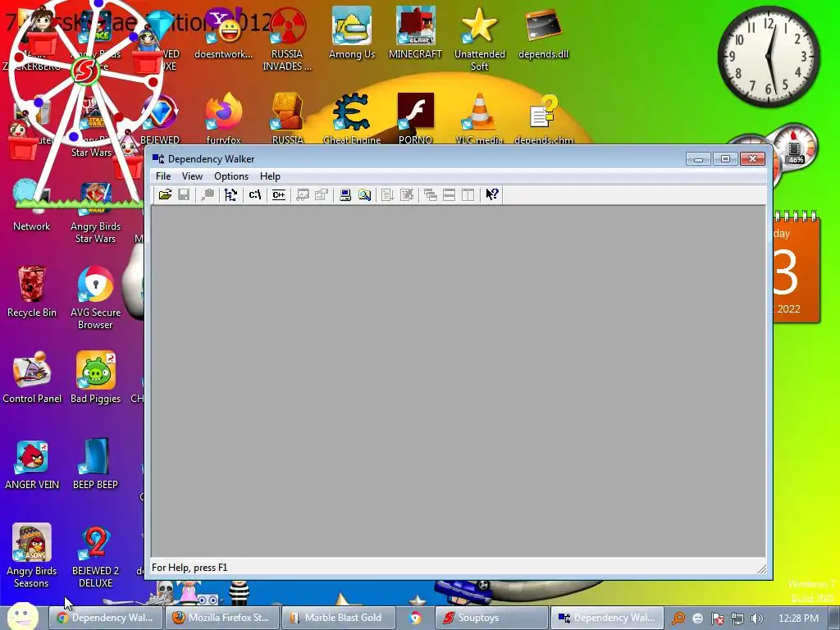840x630 pixels.
Task: Click the Copy toolbar icon in Dependency Walker
Action: 208,194
